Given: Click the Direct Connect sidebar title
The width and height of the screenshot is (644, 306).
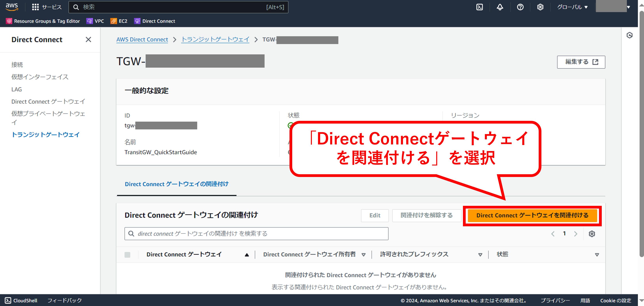Looking at the screenshot, I should [x=37, y=40].
